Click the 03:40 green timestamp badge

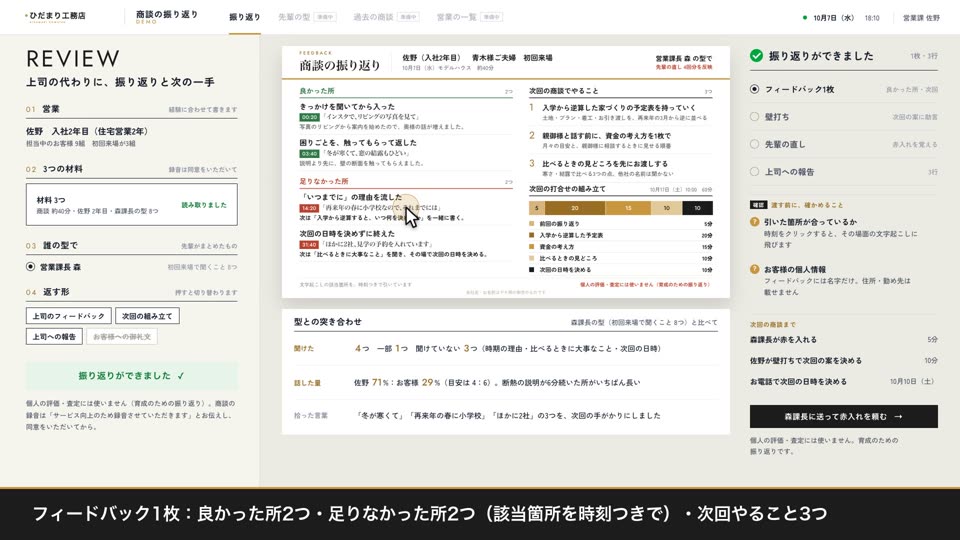(309, 154)
